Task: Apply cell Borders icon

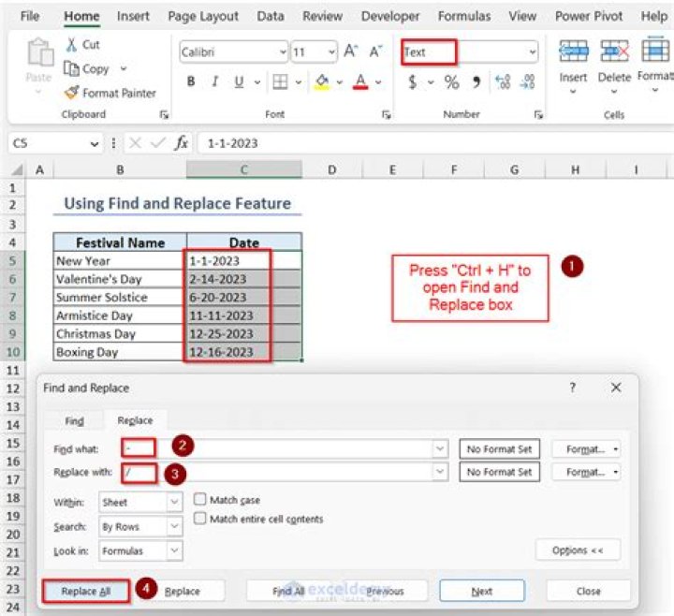Action: tap(280, 81)
